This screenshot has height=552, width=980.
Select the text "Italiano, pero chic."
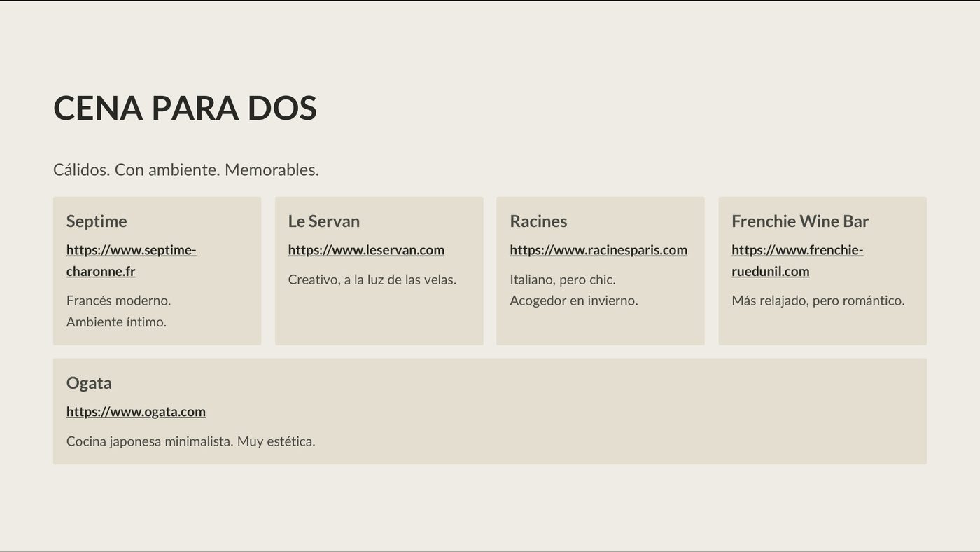coord(563,280)
